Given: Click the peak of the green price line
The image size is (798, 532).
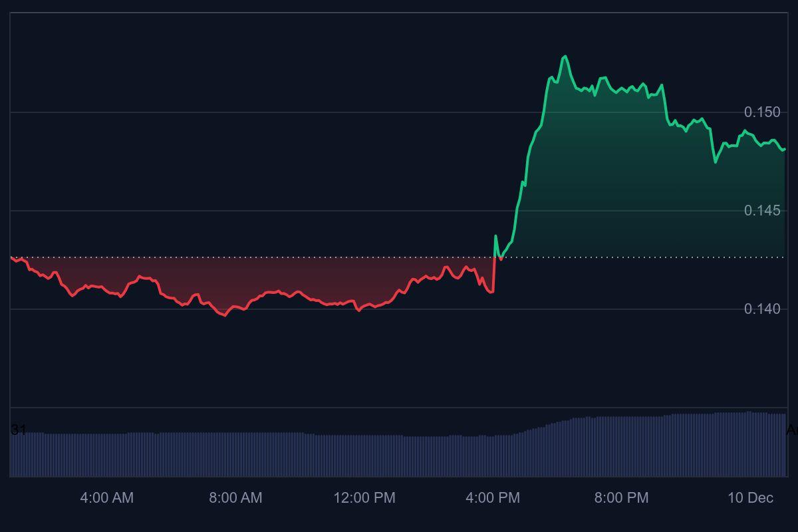Looking at the screenshot, I should (565, 56).
